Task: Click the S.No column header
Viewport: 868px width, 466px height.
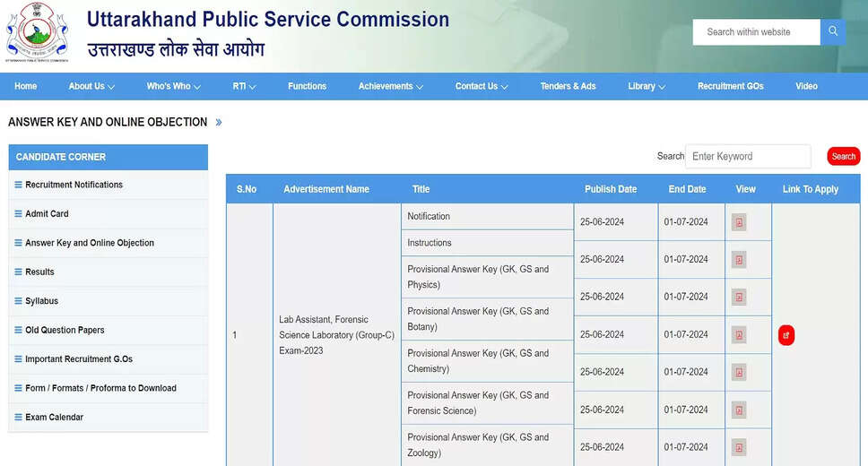Action: click(247, 189)
